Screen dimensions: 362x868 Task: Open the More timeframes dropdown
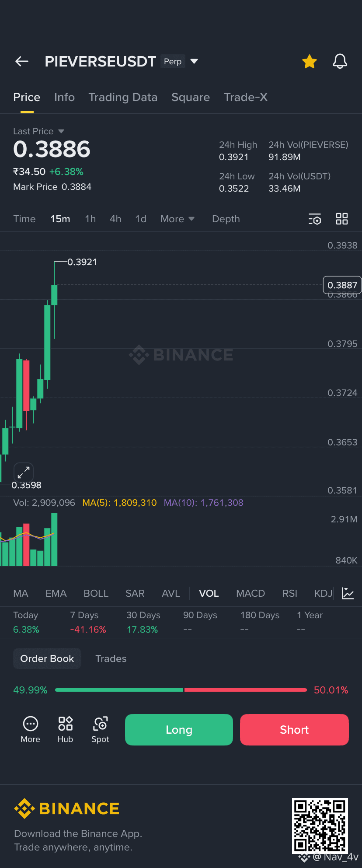point(178,219)
